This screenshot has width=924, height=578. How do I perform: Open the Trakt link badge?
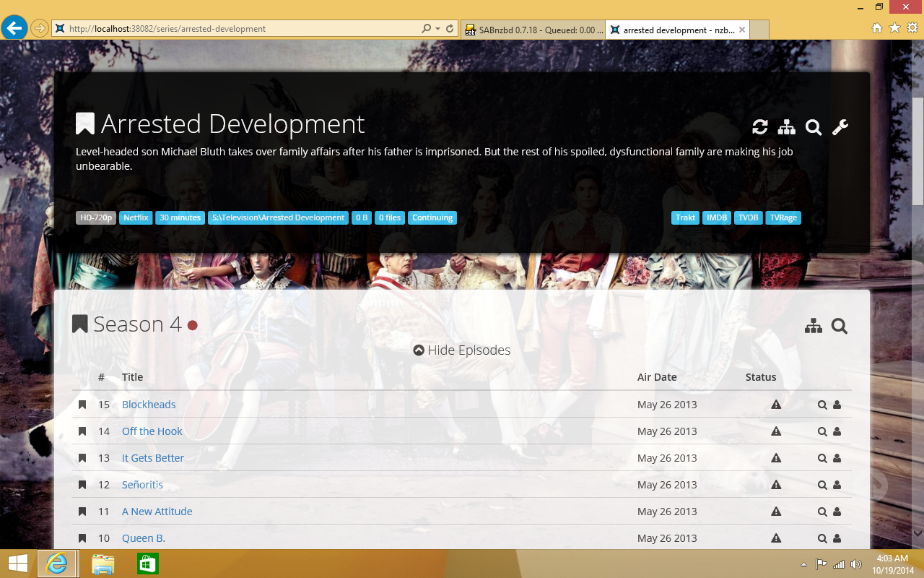(685, 217)
